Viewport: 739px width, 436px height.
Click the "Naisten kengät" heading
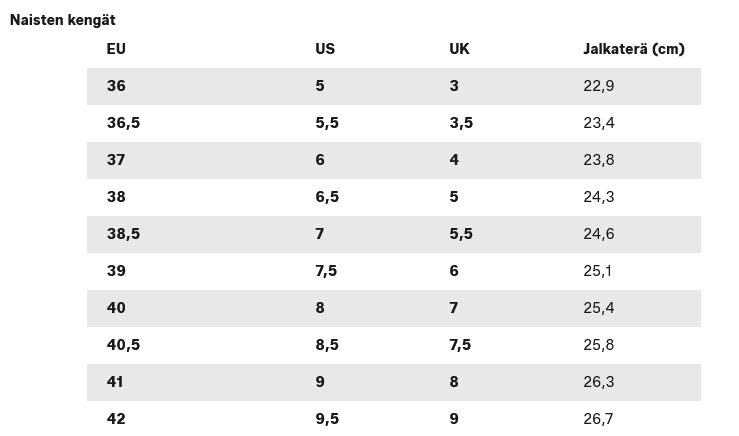[63, 20]
